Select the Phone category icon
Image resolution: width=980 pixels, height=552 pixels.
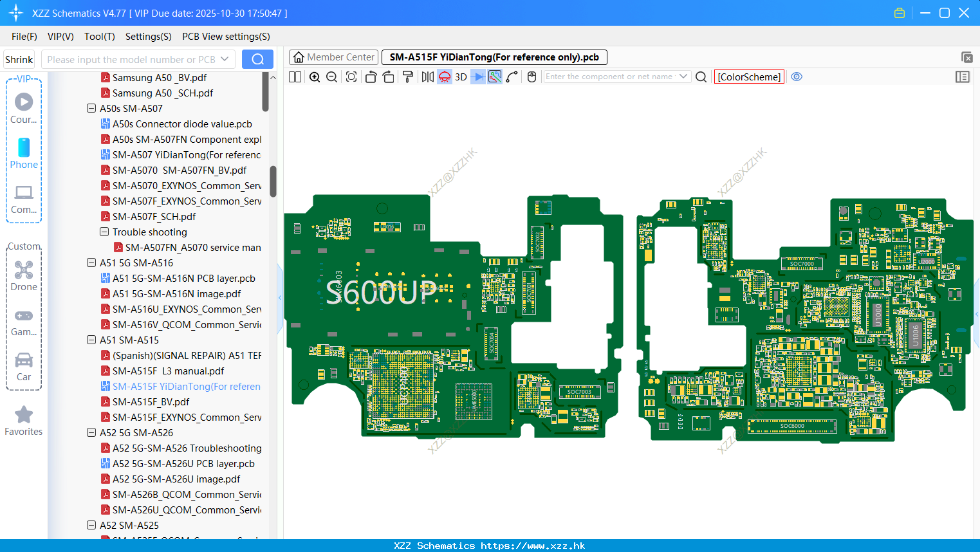click(24, 153)
